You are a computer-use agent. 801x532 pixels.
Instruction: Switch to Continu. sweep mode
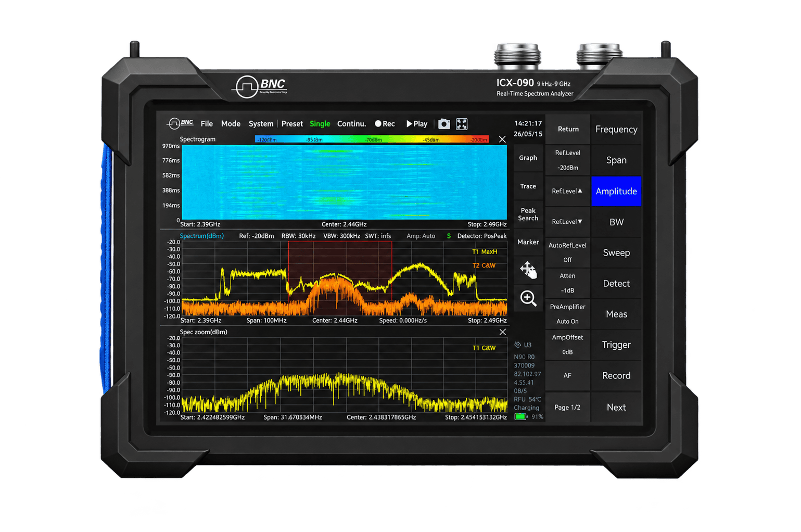coord(351,124)
